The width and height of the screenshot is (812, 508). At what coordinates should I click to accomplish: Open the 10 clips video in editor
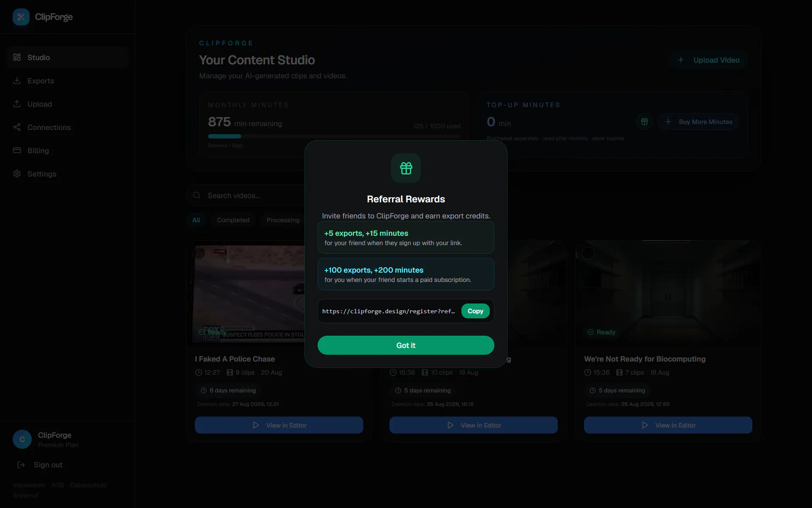474,425
